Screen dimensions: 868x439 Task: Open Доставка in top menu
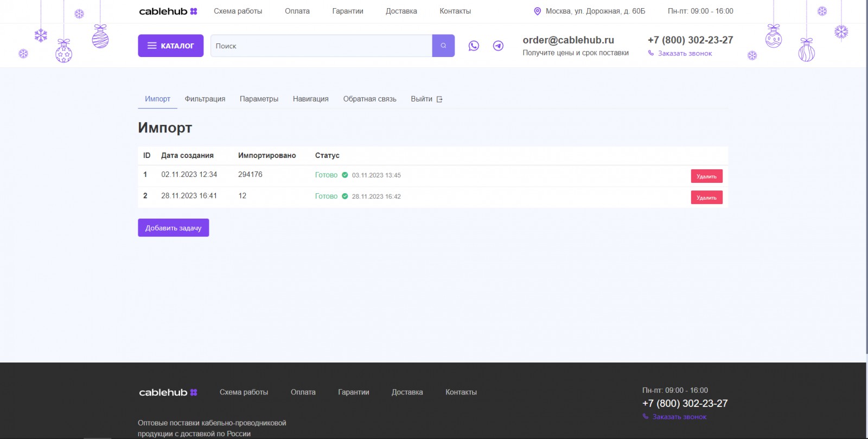pyautogui.click(x=401, y=11)
